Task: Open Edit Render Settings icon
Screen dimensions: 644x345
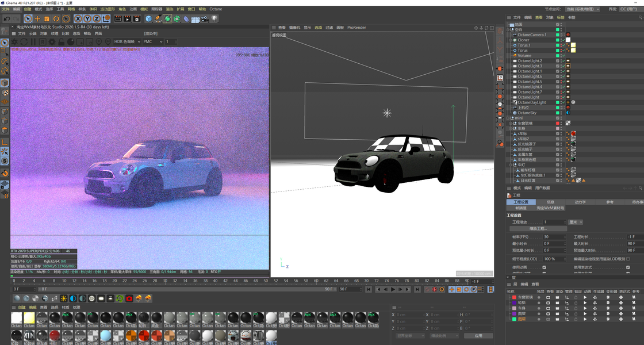Action: tap(137, 18)
